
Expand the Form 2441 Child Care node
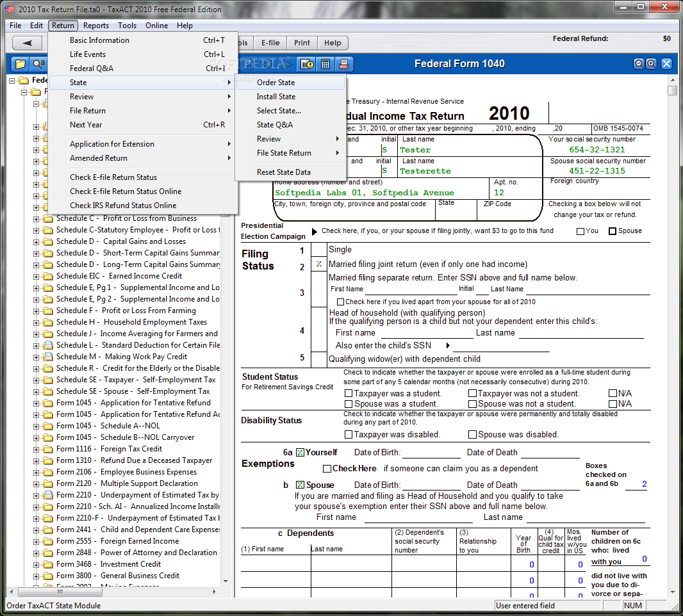pyautogui.click(x=36, y=530)
